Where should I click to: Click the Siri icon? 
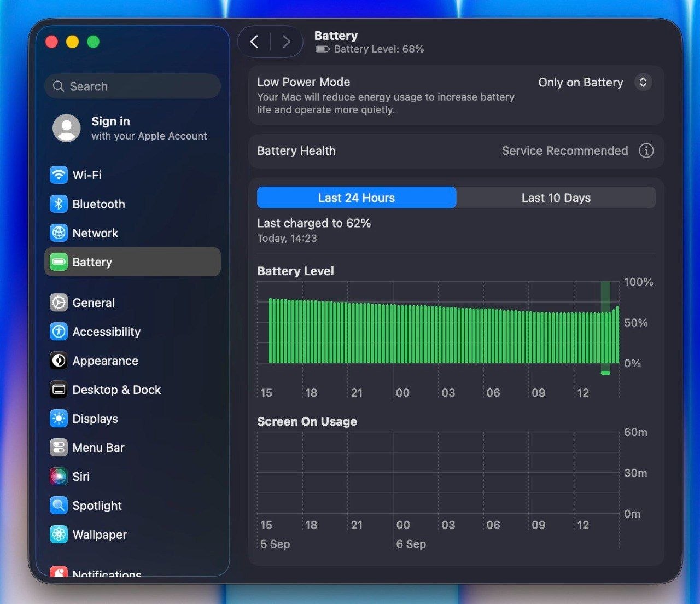click(x=59, y=477)
